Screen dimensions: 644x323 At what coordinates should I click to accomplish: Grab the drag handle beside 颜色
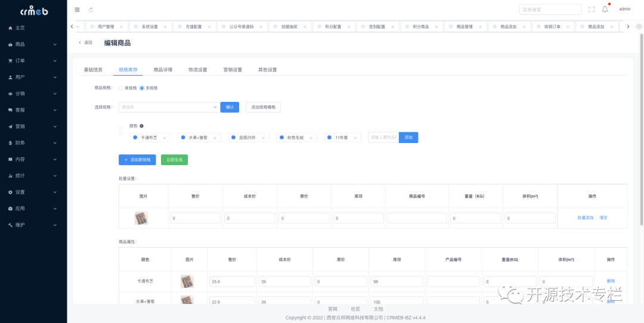point(120,130)
